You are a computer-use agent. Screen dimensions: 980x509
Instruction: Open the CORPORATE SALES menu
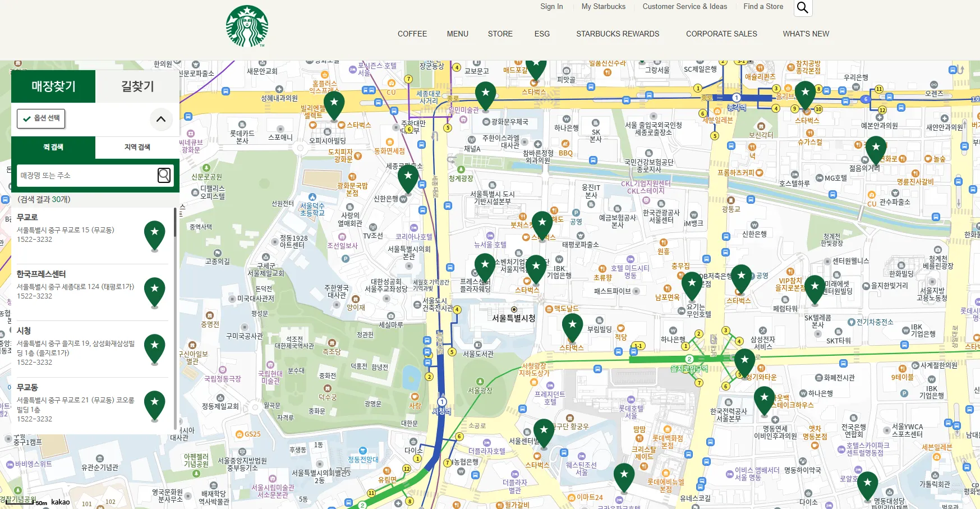pyautogui.click(x=721, y=34)
